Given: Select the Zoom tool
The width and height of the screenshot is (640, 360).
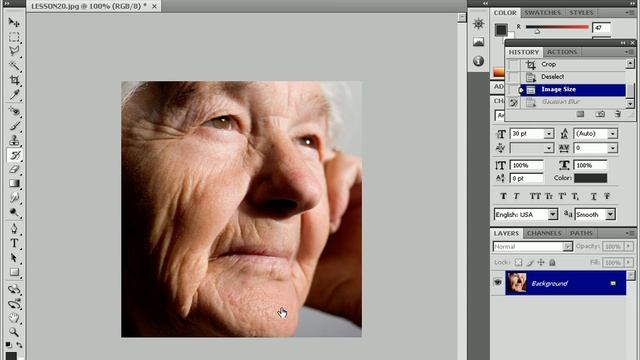Looking at the screenshot, I should click(x=14, y=332).
